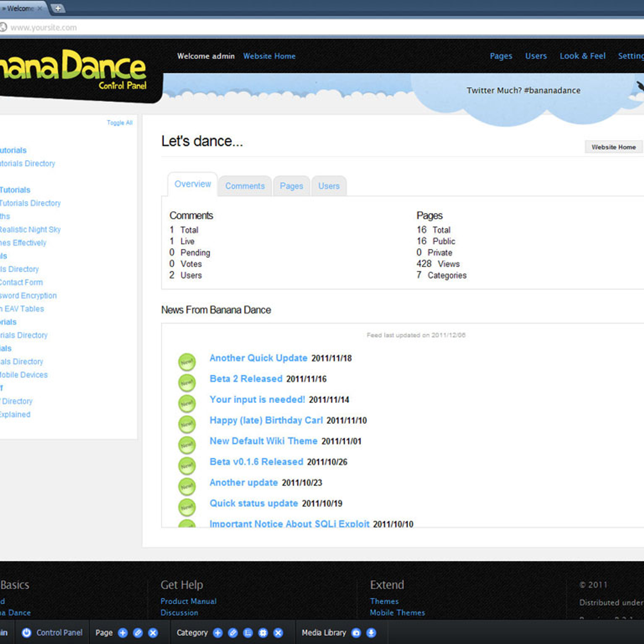The image size is (644, 644).
Task: Open the Discussion footer link
Action: [x=179, y=613]
